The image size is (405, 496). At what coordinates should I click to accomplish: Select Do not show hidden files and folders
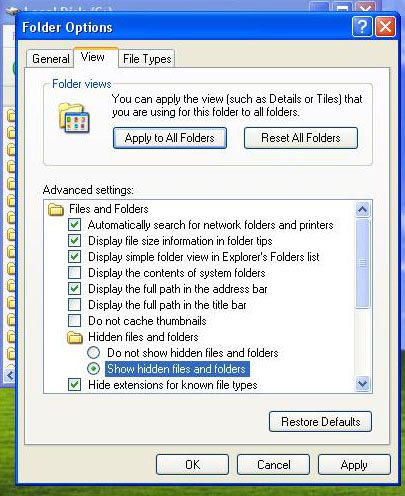tap(93, 353)
